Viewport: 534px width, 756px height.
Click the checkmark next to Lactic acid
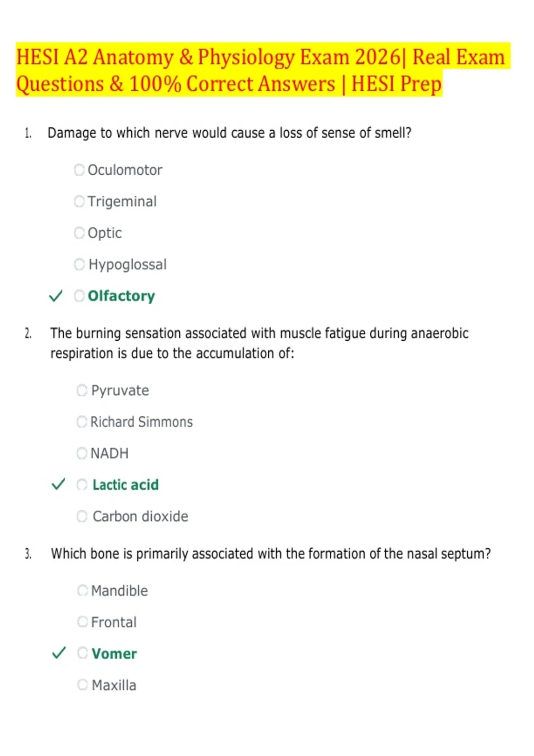(x=58, y=484)
